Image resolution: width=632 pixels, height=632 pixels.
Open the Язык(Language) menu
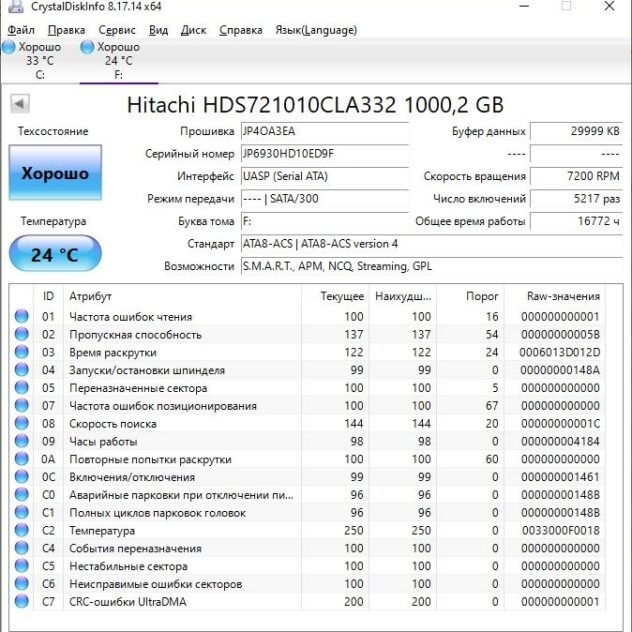point(315,30)
